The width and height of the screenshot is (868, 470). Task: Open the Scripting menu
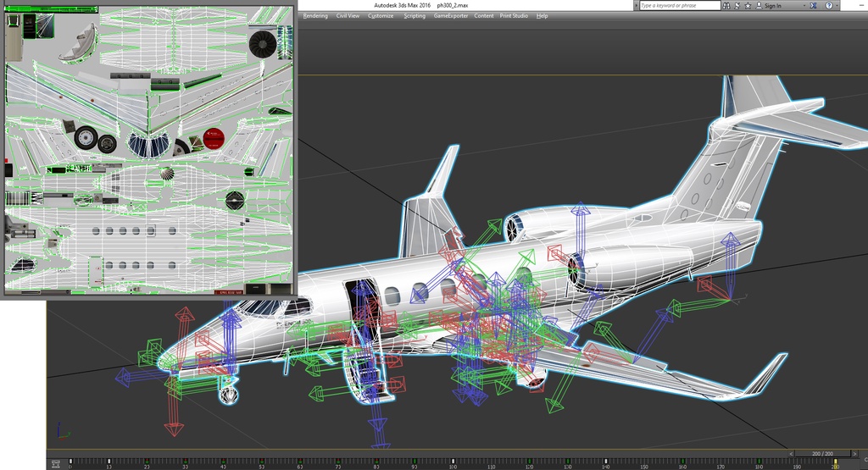pyautogui.click(x=415, y=16)
